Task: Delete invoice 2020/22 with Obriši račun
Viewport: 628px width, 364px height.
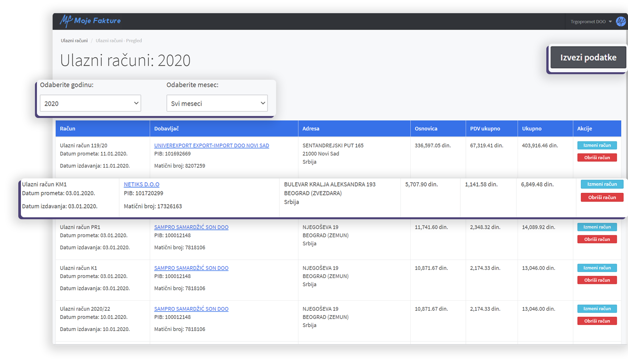Action: (x=597, y=321)
